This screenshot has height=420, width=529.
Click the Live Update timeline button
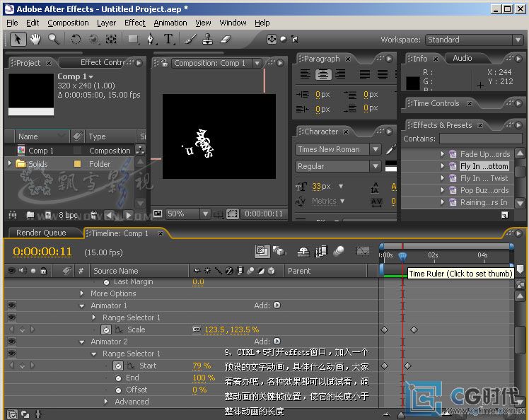coord(262,250)
